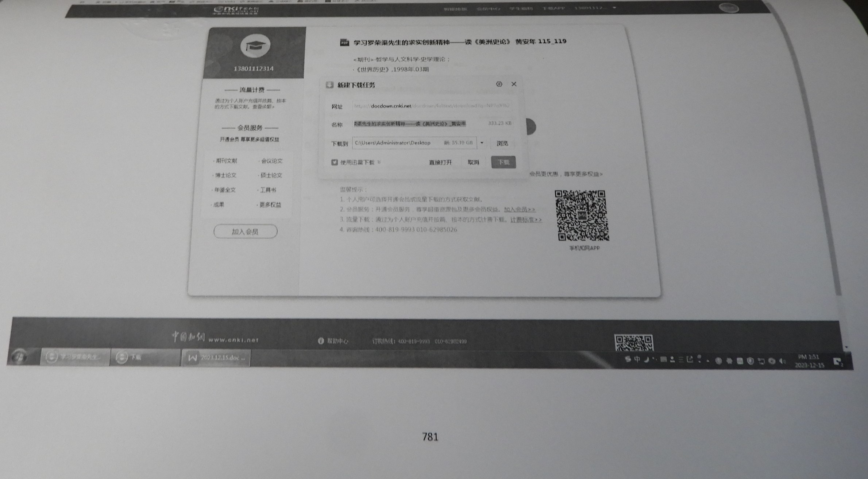Open 下载APP header menu
The image size is (868, 479).
(x=553, y=8)
